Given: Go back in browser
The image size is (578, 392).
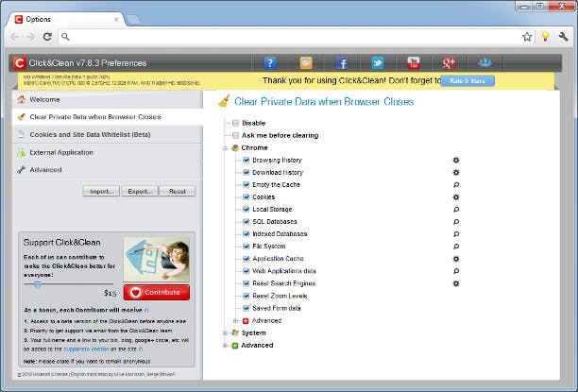Looking at the screenshot, I should click(x=14, y=37).
